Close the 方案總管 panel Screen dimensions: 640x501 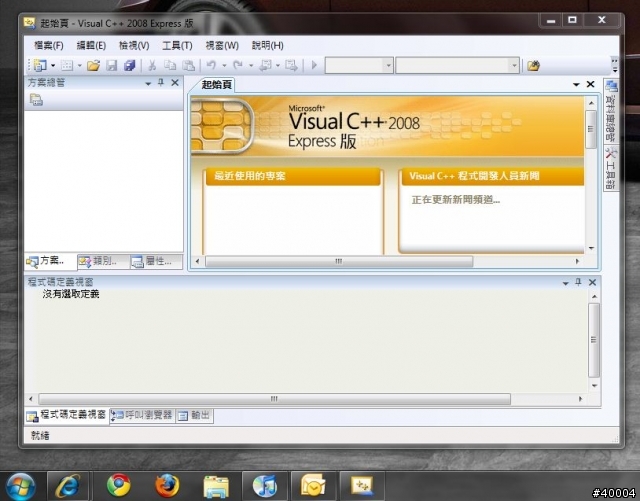click(x=175, y=83)
